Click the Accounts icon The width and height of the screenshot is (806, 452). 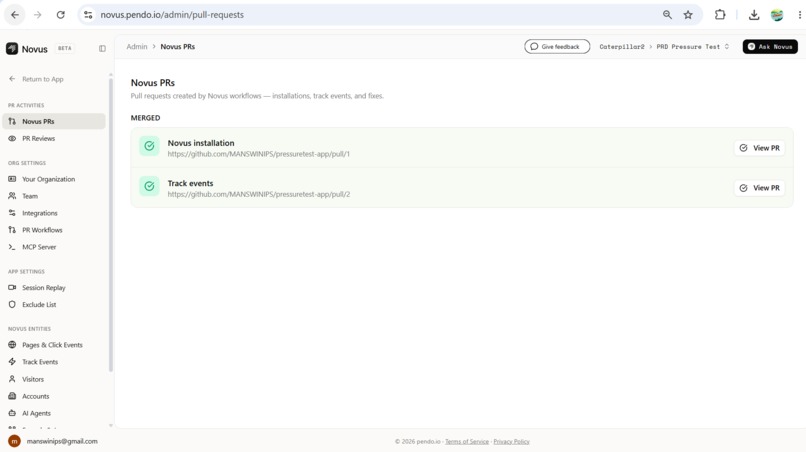pyautogui.click(x=12, y=396)
